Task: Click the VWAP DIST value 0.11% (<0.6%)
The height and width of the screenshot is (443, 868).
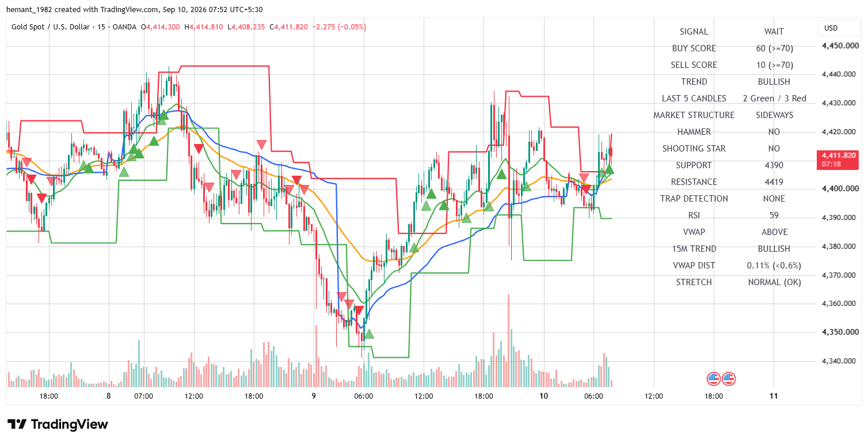Action: click(x=774, y=266)
